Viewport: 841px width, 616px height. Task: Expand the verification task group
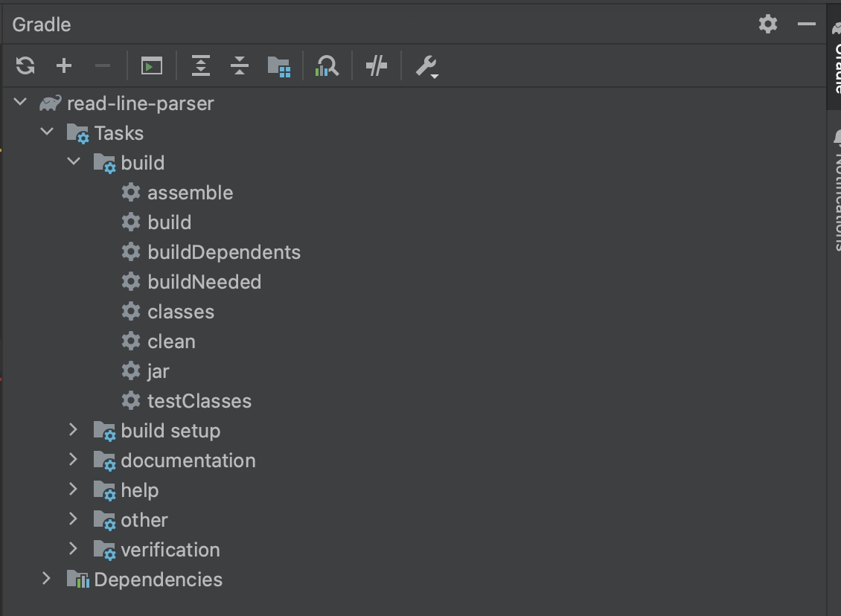(x=73, y=549)
